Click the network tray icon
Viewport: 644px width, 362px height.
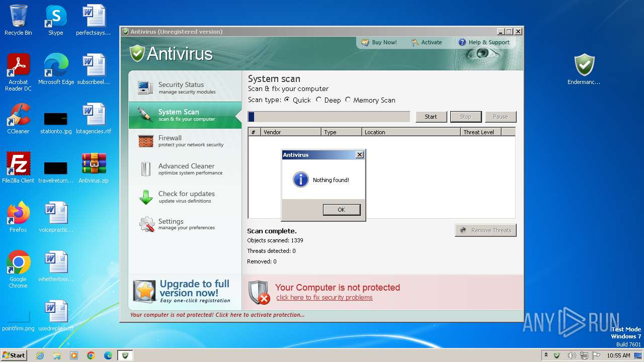point(584,355)
